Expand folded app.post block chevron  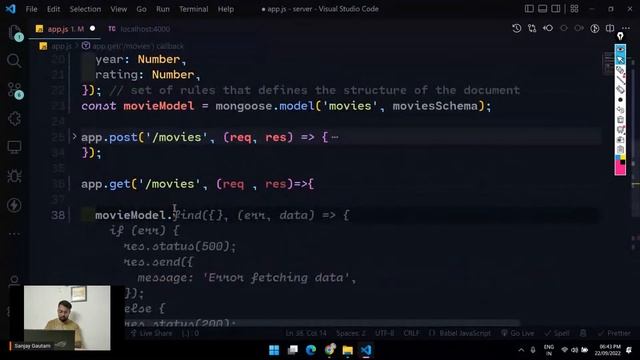tap(74, 137)
